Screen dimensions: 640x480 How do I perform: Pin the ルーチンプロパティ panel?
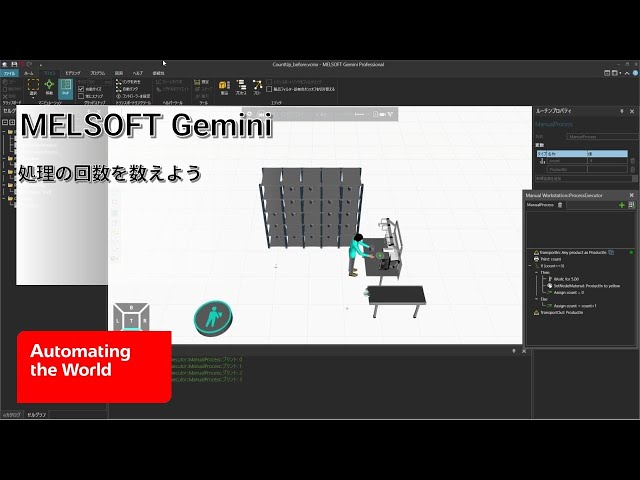pyautogui.click(x=622, y=111)
